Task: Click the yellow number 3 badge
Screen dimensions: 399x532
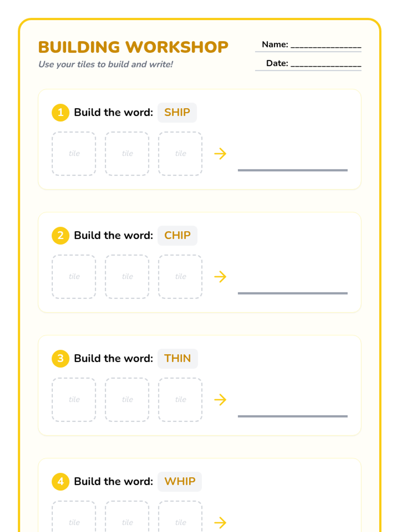Action: 60,358
